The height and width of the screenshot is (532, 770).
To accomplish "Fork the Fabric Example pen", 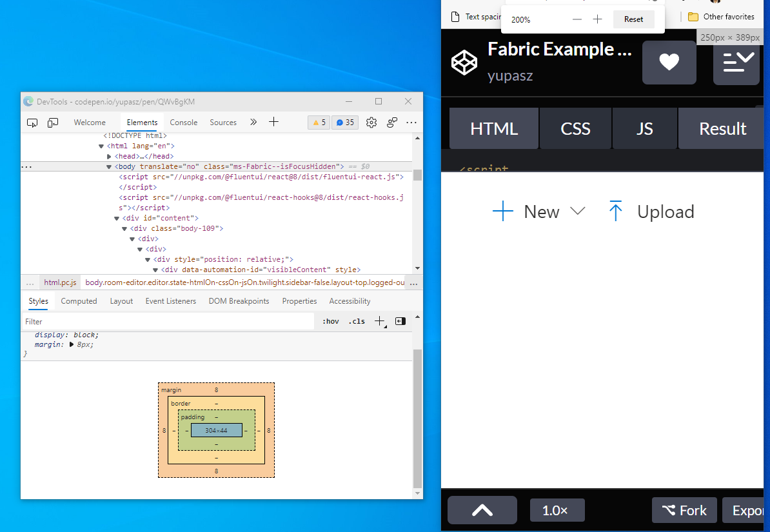I will click(x=684, y=510).
